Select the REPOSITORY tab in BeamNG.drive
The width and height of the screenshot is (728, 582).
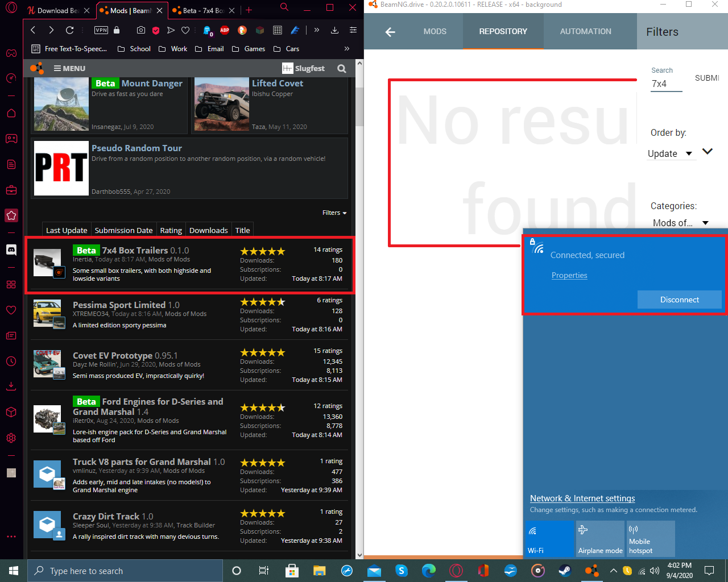point(503,31)
